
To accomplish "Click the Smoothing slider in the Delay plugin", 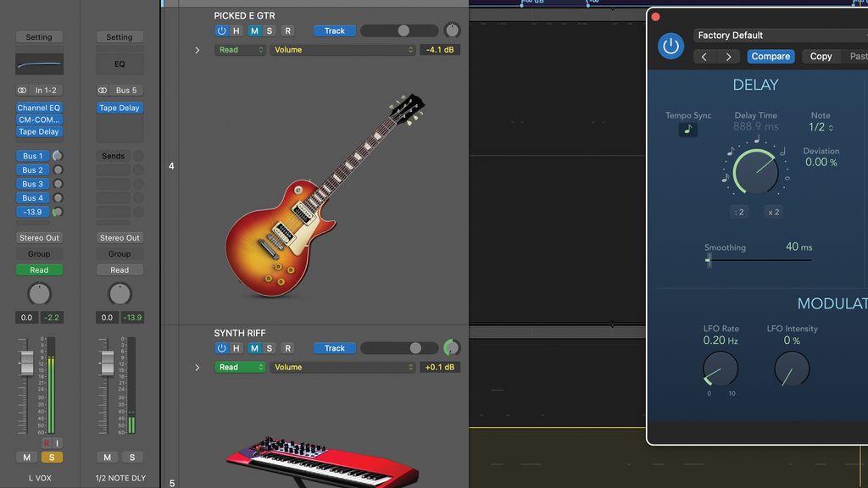I will (x=709, y=260).
